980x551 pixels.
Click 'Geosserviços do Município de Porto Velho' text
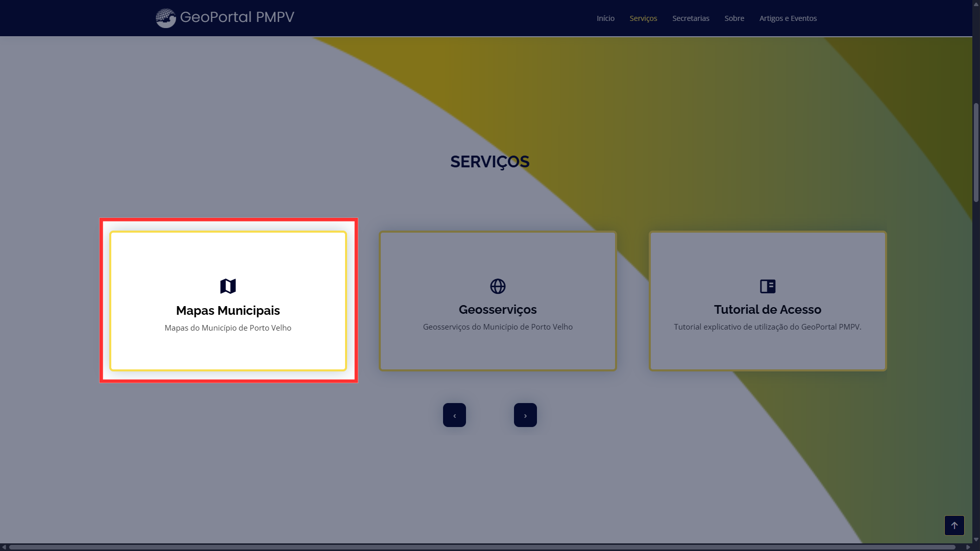498,327
